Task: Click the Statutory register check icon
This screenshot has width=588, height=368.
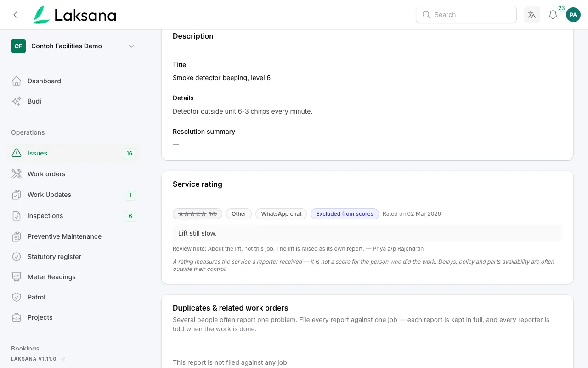Action: pyautogui.click(x=17, y=257)
